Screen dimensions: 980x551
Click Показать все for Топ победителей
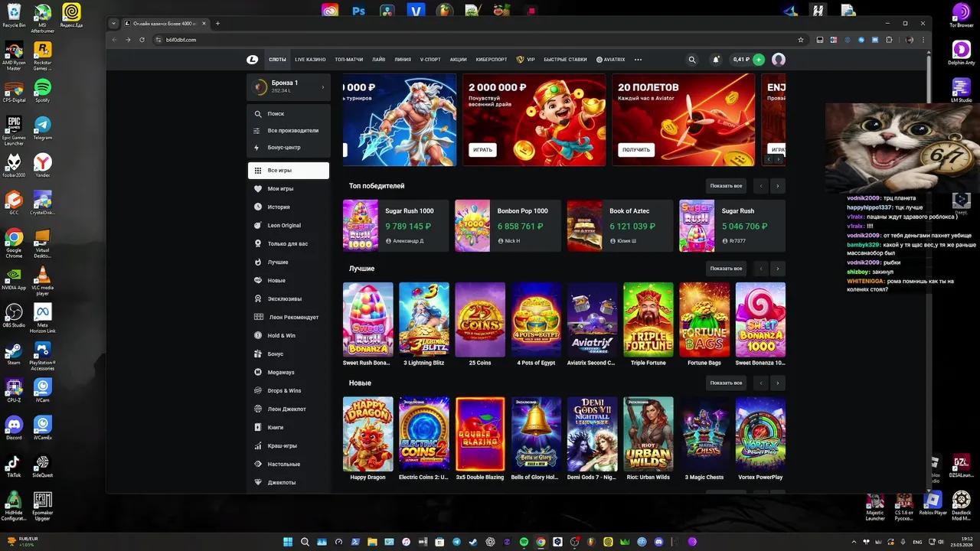pos(726,186)
